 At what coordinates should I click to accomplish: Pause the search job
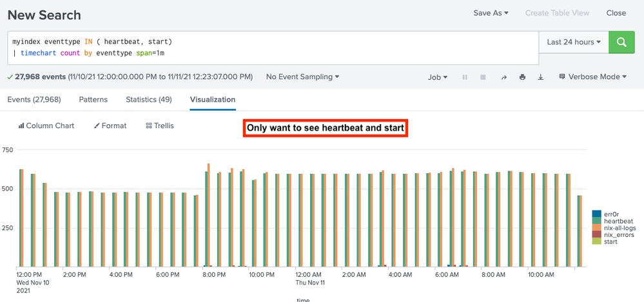tap(465, 77)
